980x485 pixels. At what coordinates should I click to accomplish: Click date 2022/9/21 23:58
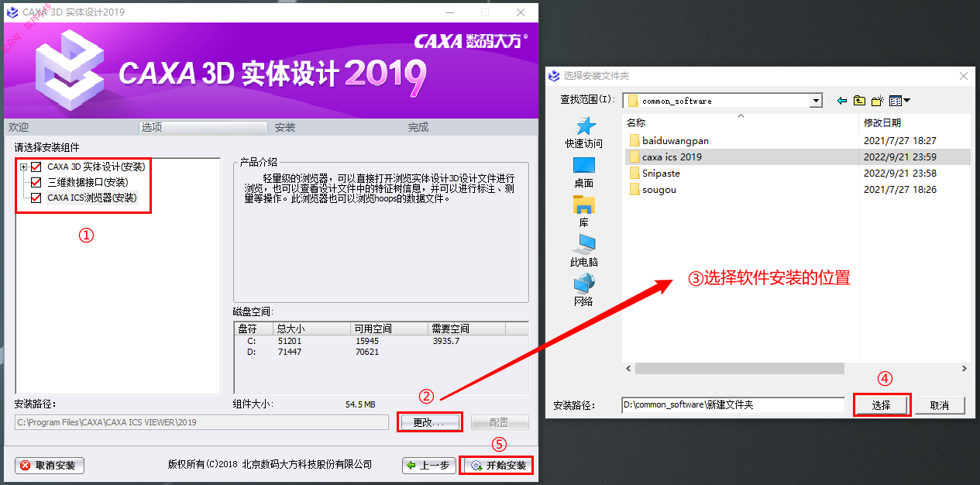900,174
